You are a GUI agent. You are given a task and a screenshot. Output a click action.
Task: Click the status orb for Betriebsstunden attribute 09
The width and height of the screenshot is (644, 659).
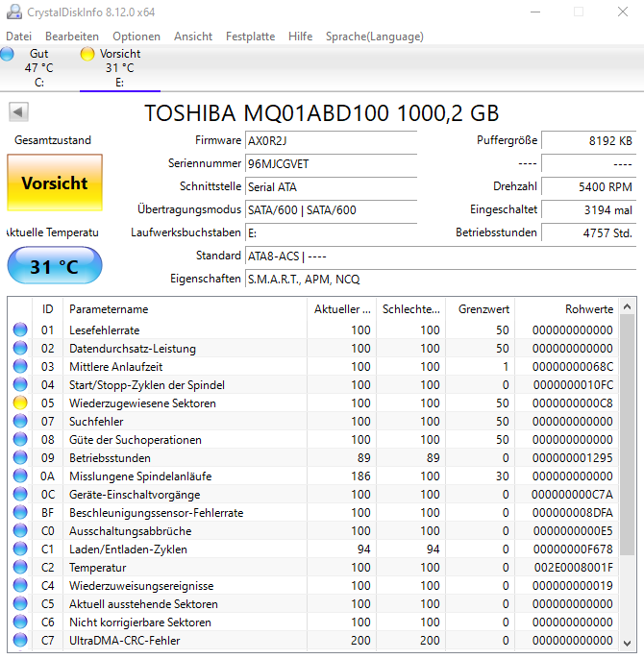[20, 457]
